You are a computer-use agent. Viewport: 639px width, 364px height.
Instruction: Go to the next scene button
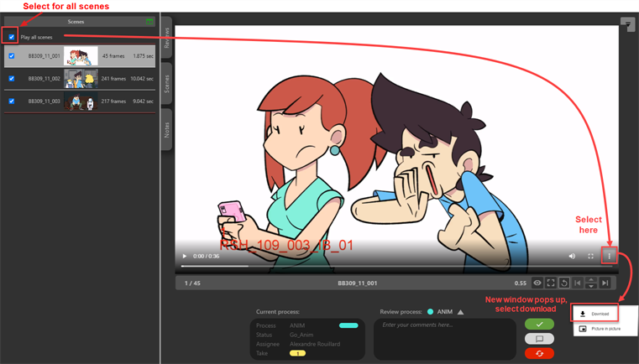605,283
